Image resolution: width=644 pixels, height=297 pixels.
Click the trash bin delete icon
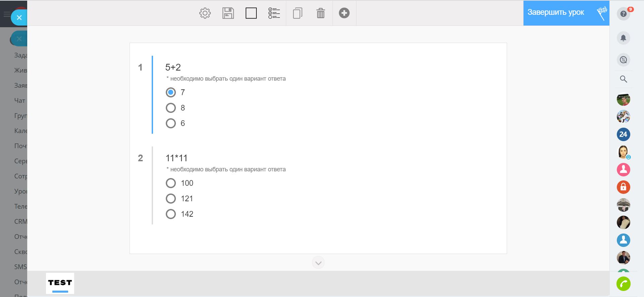[321, 13]
